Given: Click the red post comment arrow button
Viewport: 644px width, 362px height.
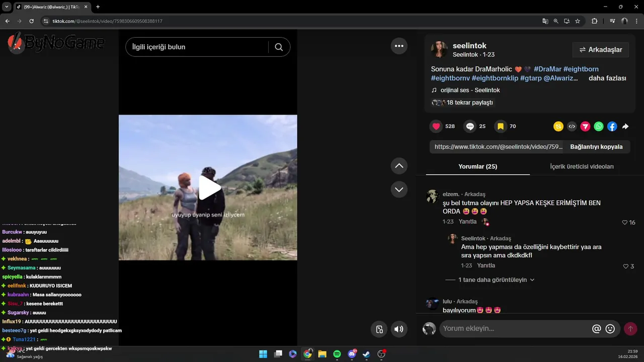Looking at the screenshot, I should [x=630, y=329].
